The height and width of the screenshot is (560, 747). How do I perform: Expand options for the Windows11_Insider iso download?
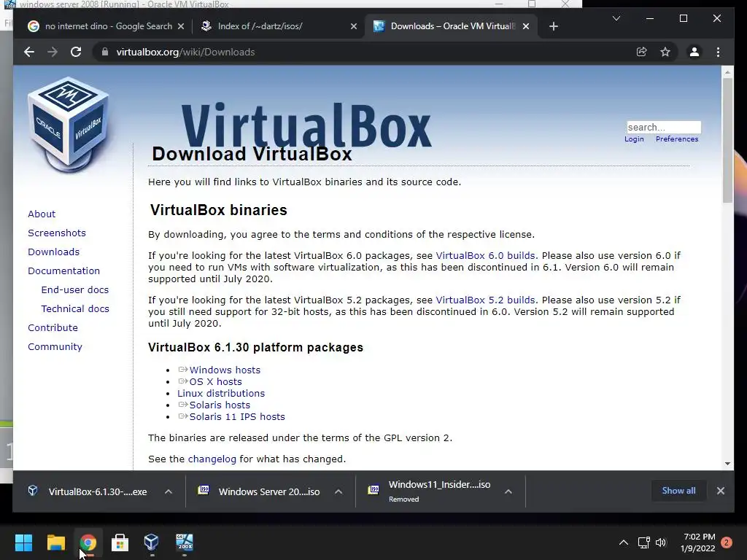coord(508,491)
